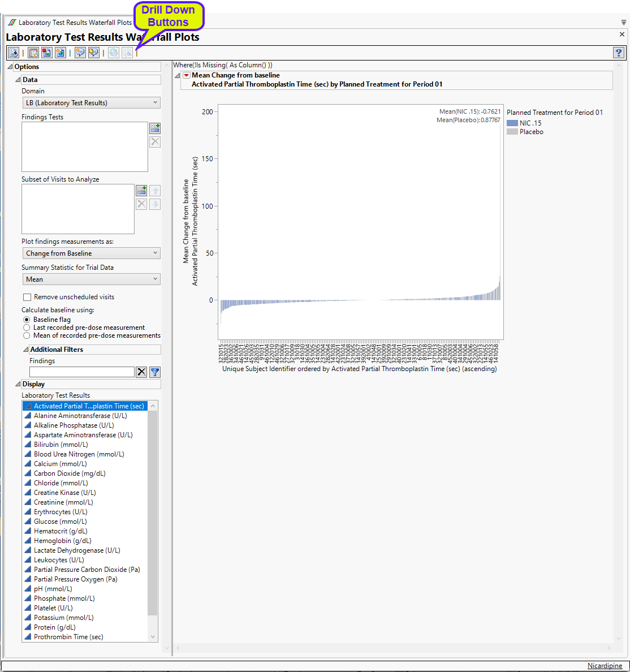Select Alanine Aminotransferase (U/L) in results list

[x=80, y=416]
